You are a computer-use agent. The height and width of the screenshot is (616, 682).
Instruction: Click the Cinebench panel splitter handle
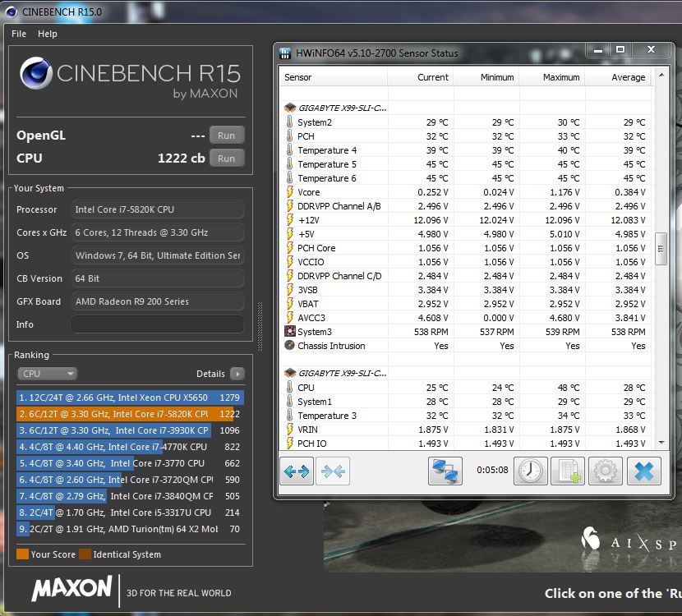coord(260,326)
